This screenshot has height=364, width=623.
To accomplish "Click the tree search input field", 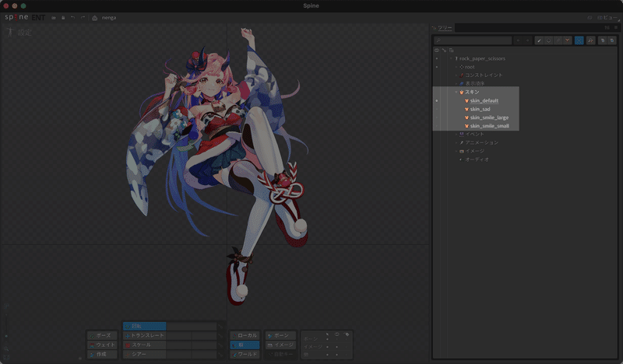I will click(473, 40).
